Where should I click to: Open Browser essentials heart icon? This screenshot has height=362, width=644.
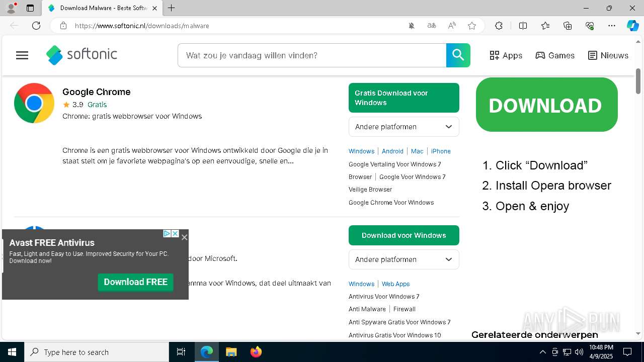point(590,26)
